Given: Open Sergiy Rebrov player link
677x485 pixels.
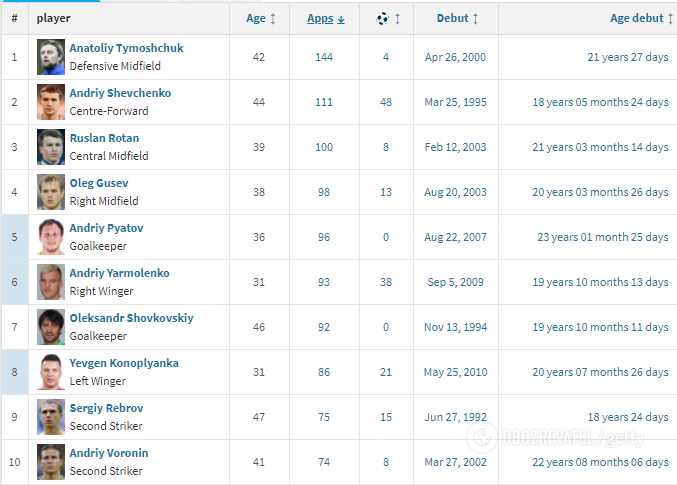Looking at the screenshot, I should click(x=106, y=408).
